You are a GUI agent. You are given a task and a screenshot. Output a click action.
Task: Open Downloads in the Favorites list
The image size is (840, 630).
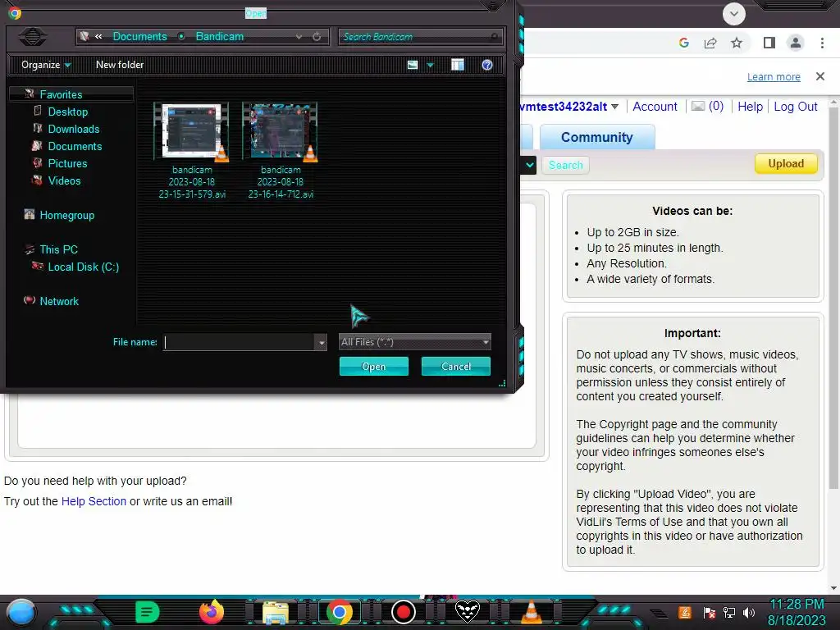73,129
